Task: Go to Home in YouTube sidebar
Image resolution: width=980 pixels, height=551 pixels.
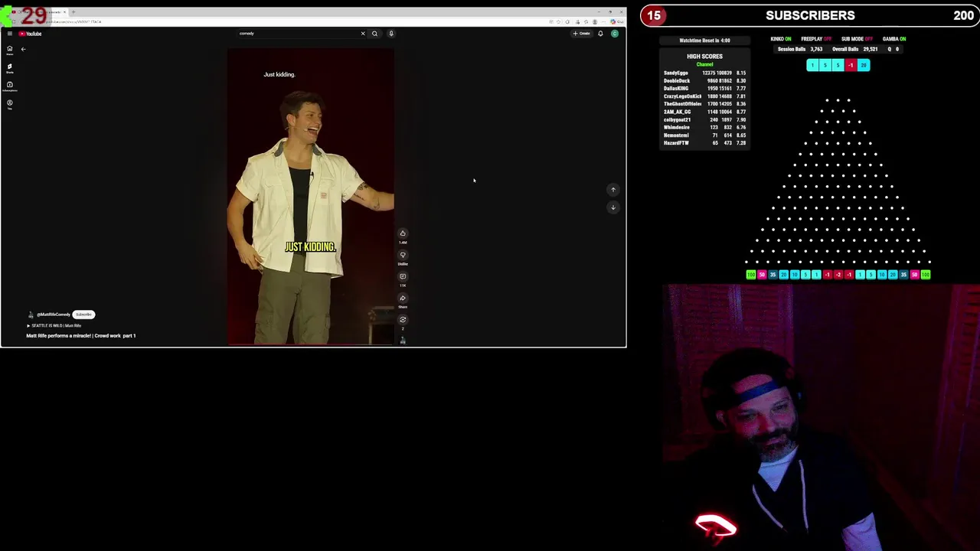Action: pyautogui.click(x=9, y=50)
